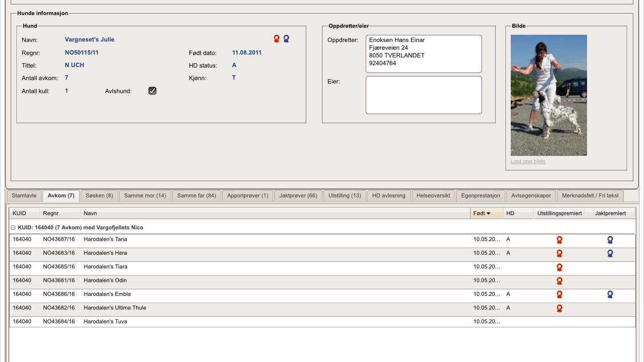
Task: Click the dog photo thumbnail
Action: 548,95
